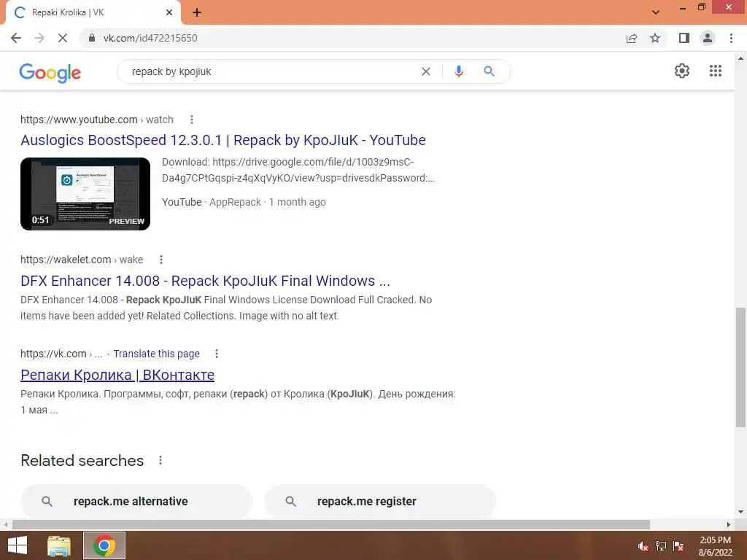Click the vertical page scrollbar thumb
The height and width of the screenshot is (560, 747).
click(x=740, y=367)
